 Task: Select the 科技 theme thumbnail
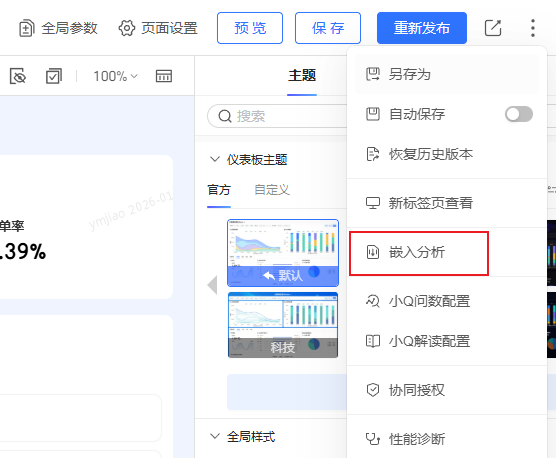[x=283, y=325]
